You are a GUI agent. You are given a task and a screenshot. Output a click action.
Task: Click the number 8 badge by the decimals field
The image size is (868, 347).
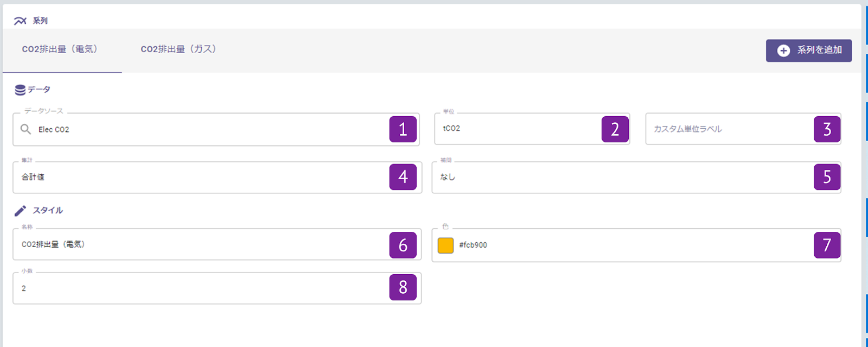pyautogui.click(x=403, y=287)
